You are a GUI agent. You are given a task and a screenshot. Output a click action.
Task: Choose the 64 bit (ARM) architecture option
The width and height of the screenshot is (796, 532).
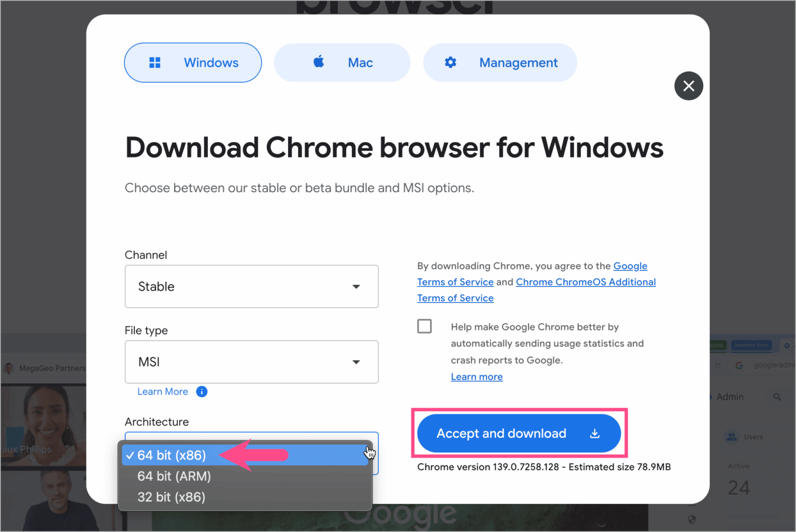[x=174, y=476]
